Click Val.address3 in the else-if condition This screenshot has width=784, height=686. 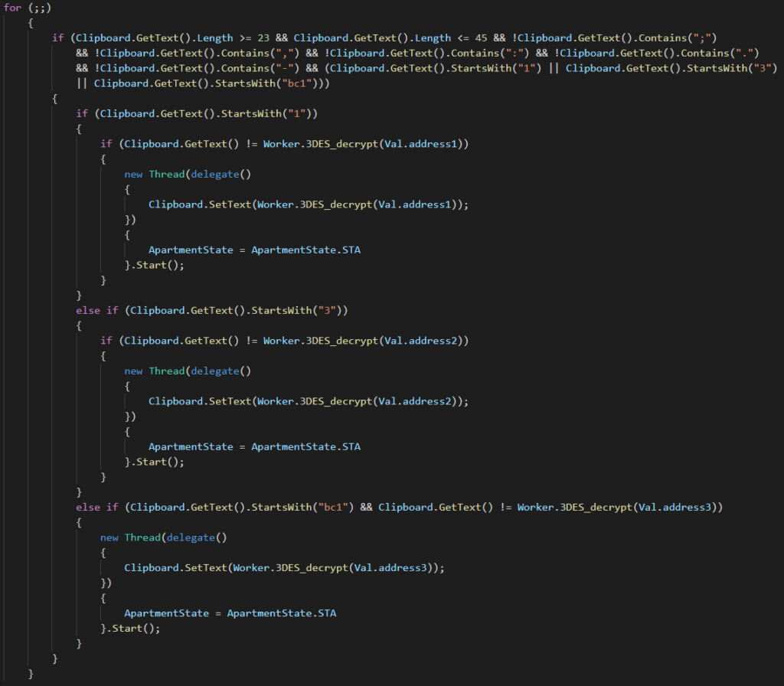(675, 507)
